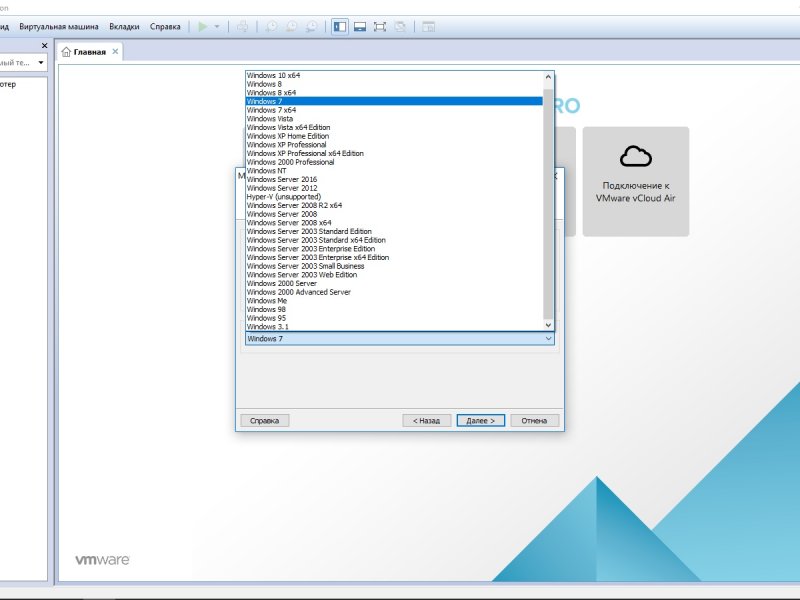
Task: Choose Windows Server 2003 Small Business
Action: 394,266
